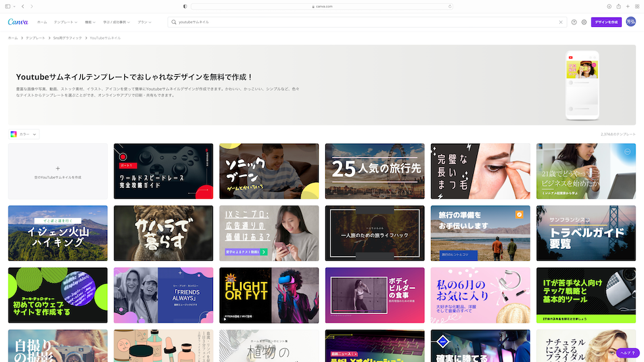
Task: Open the サハラで暮らす template
Action: 164,233
